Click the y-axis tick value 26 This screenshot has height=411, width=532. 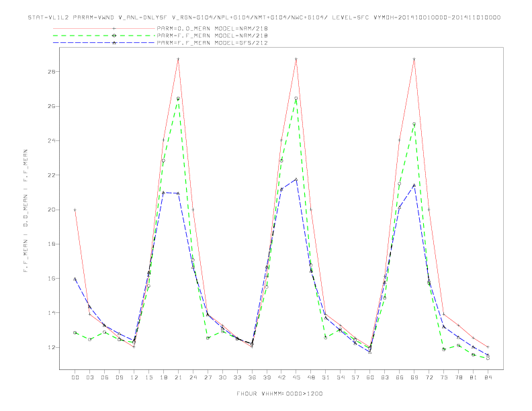[52, 106]
